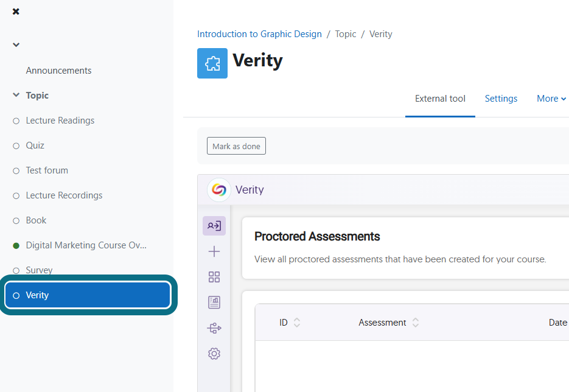Click Verity in the breadcrumb
Screen dimensions: 569x392
381,34
